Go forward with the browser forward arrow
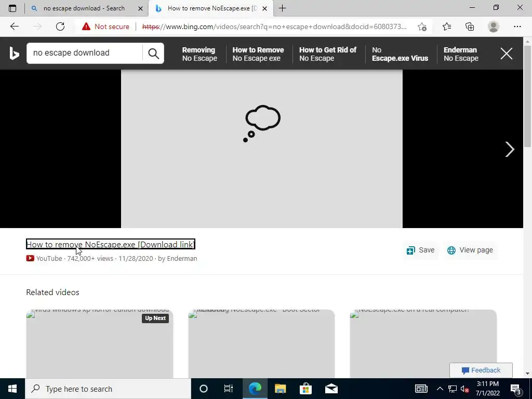This screenshot has height=399, width=532. click(x=37, y=26)
